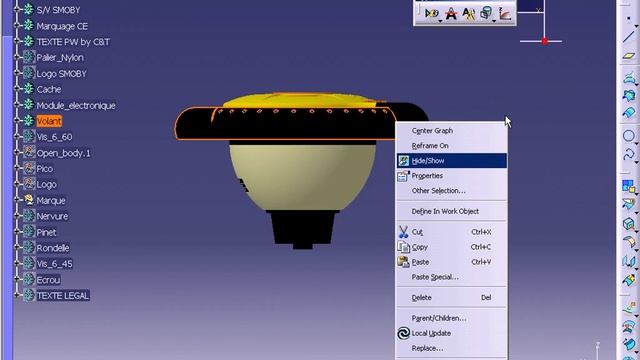Click the cylinder solid icon in floating toolbar

[x=486, y=13]
